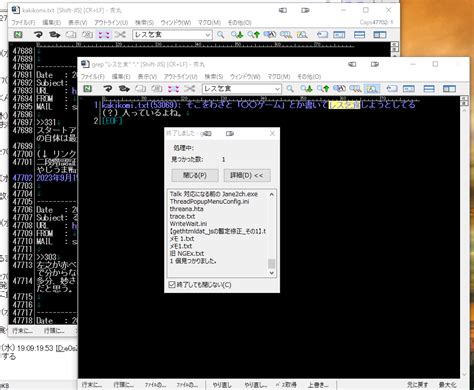The width and height of the screenshot is (474, 390).
Task: Click search text field in kakikomi.txt toolbar
Action: pyautogui.click(x=168, y=35)
